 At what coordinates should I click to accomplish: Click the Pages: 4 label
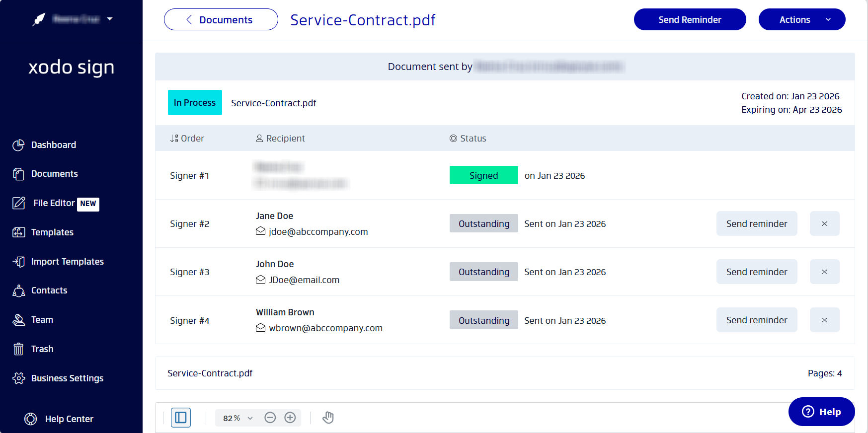825,373
